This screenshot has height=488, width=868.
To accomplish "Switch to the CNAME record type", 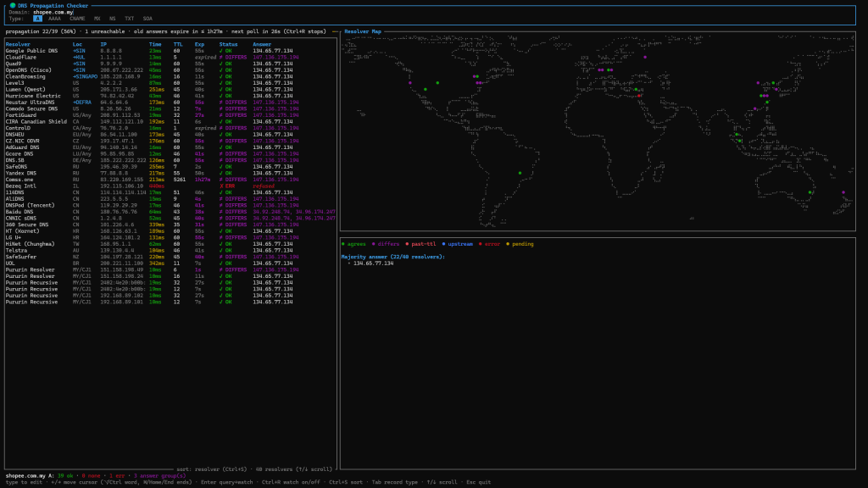I will click(x=77, y=19).
